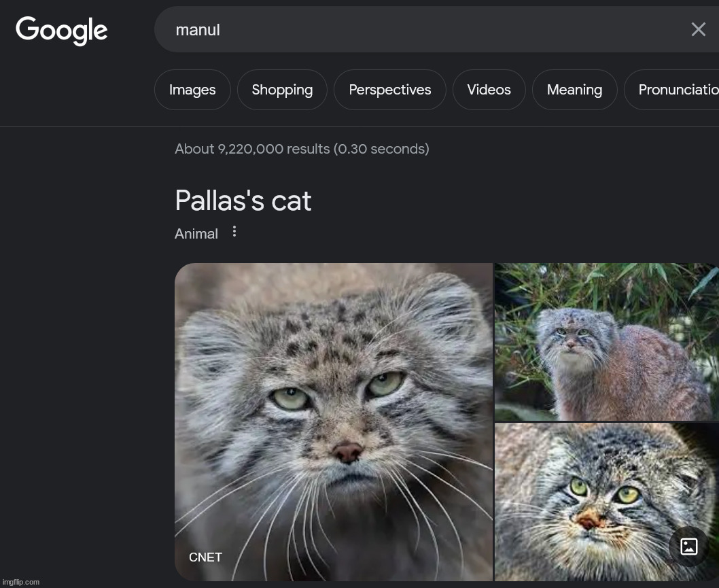
Task: Select the Perspectives tab
Action: coord(389,90)
